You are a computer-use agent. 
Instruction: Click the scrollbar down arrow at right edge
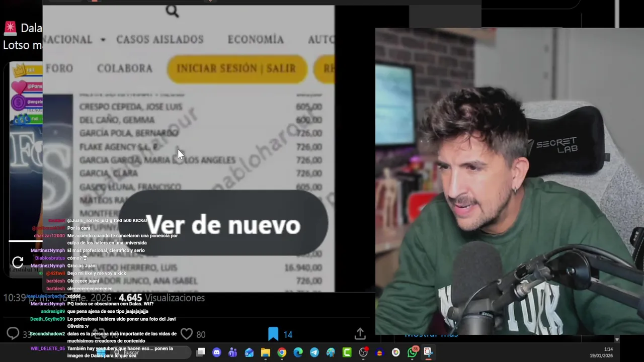(x=617, y=340)
